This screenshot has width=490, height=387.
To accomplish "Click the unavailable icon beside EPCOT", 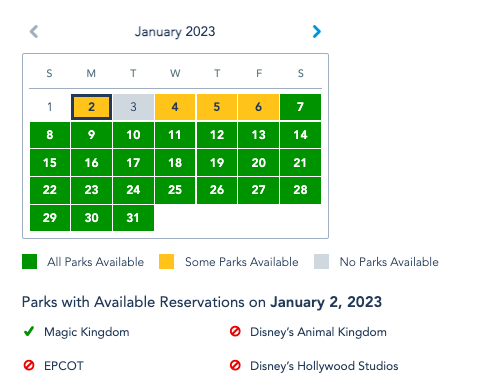I will coord(29,365).
